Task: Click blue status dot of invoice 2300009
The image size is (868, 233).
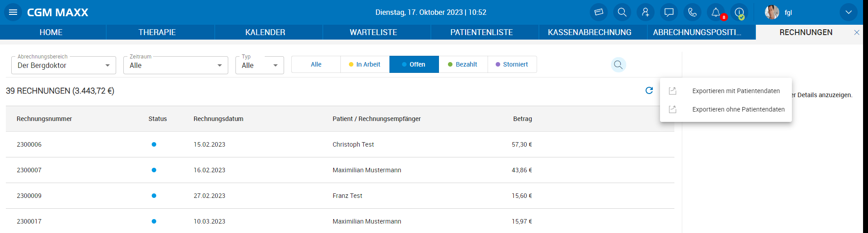Action: (x=154, y=196)
